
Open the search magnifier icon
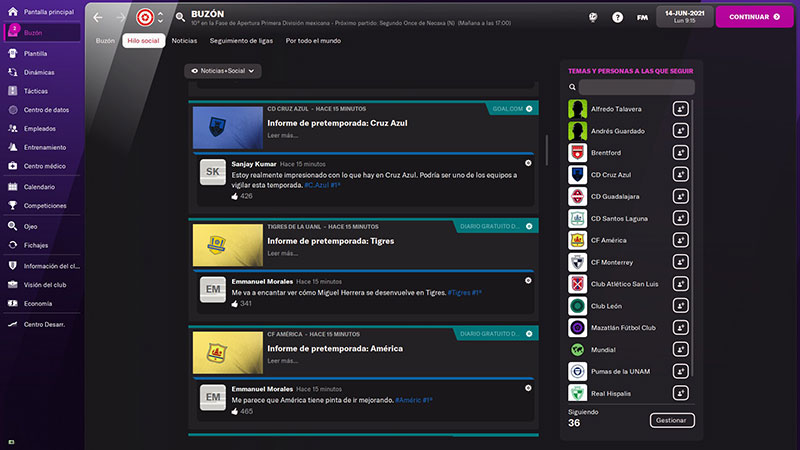coord(180,17)
